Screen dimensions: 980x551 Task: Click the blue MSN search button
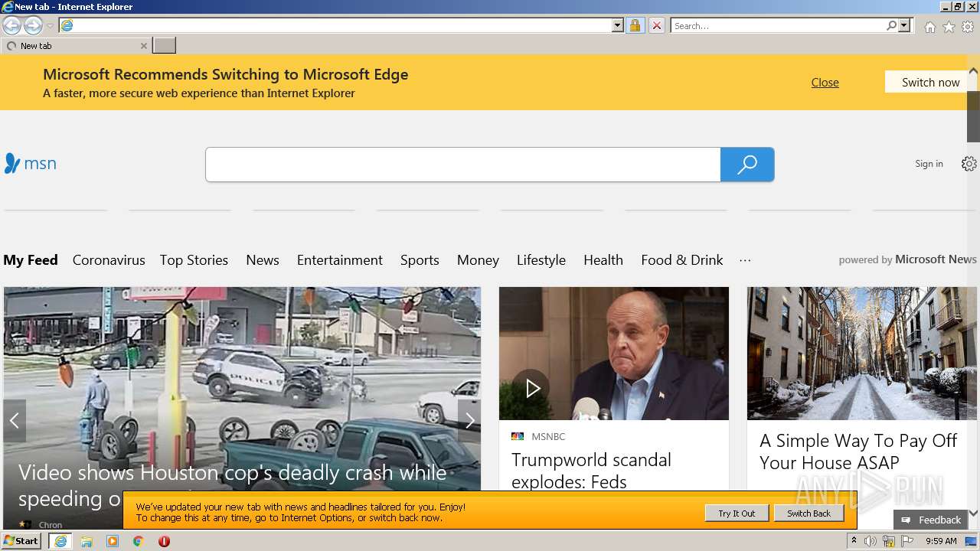point(747,165)
